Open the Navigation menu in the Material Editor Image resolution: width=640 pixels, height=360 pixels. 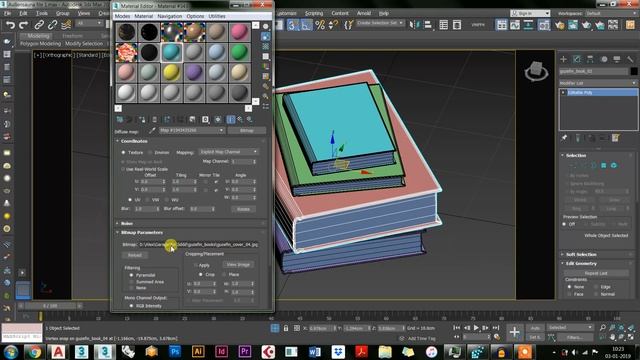169,16
